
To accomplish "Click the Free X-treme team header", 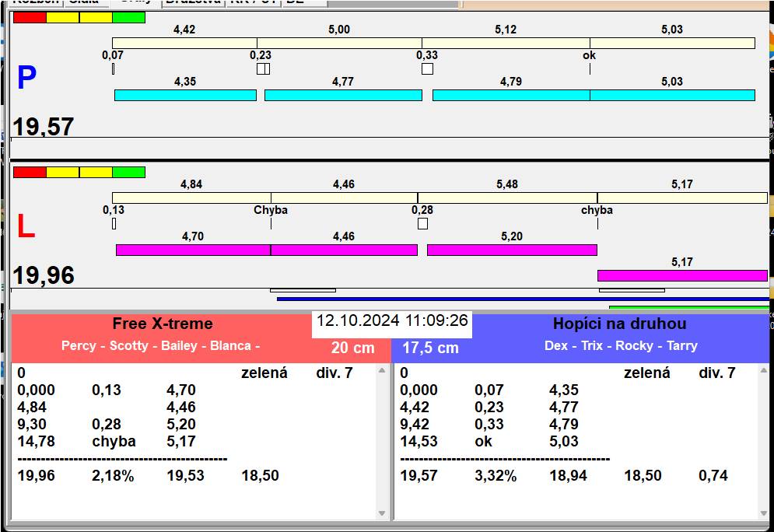I will pos(162,324).
